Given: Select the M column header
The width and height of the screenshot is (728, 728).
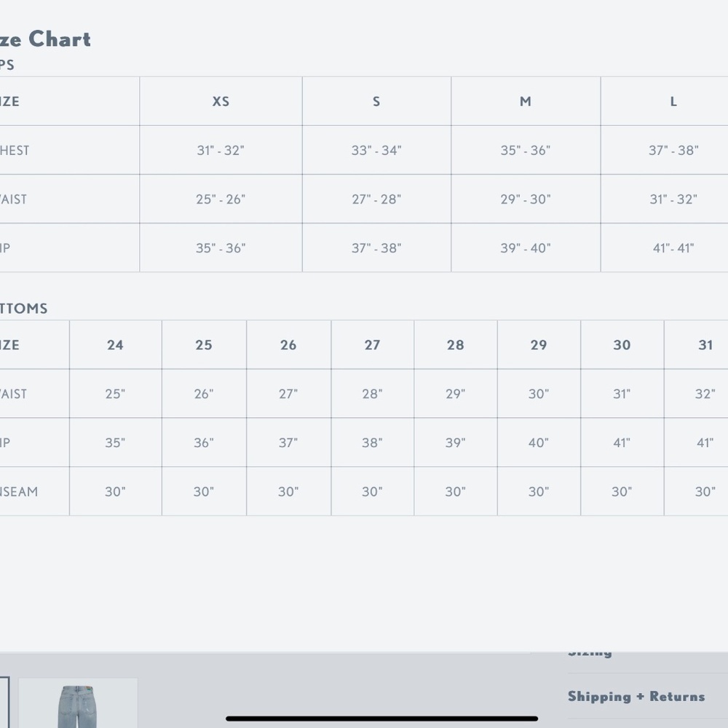Looking at the screenshot, I should (526, 101).
